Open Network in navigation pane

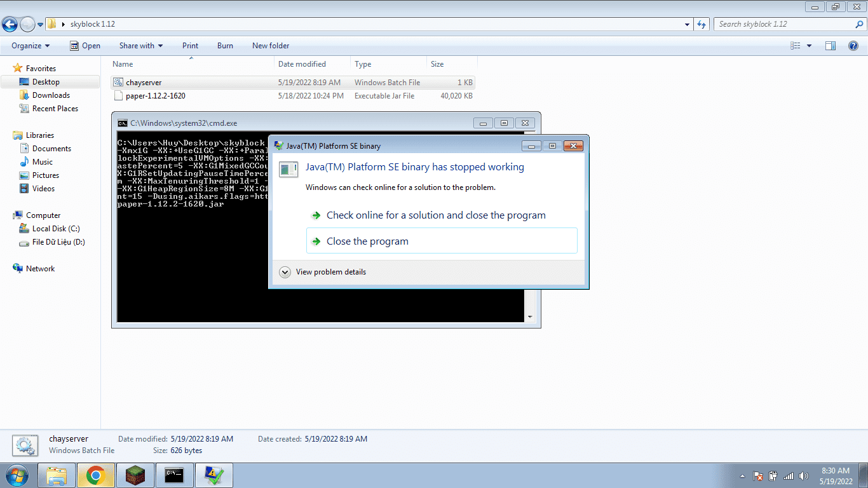(40, 269)
